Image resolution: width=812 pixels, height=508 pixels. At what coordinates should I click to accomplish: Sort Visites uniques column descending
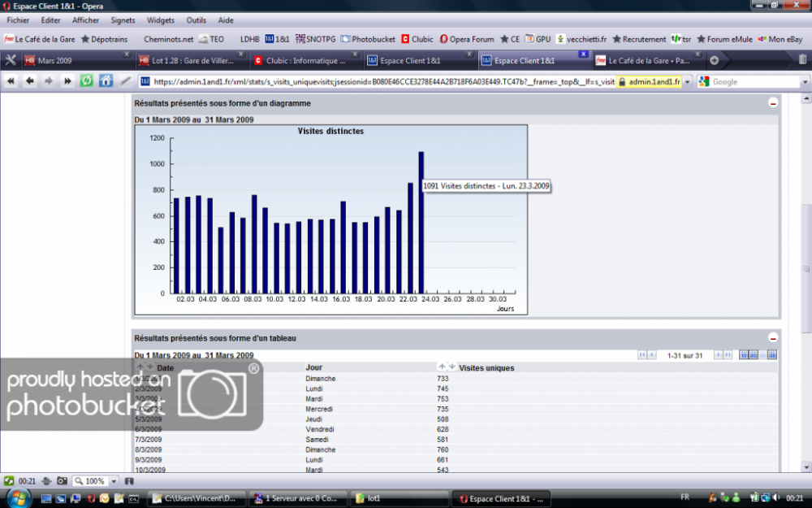452,367
